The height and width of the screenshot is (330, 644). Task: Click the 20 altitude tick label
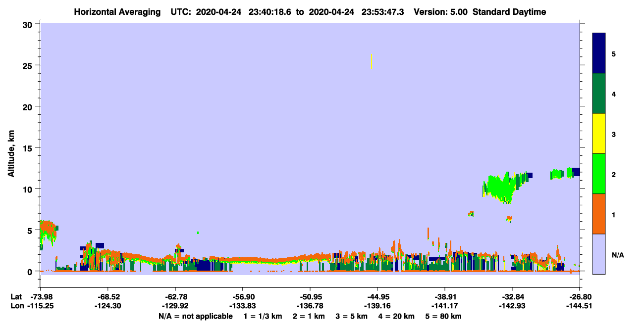pyautogui.click(x=28, y=107)
